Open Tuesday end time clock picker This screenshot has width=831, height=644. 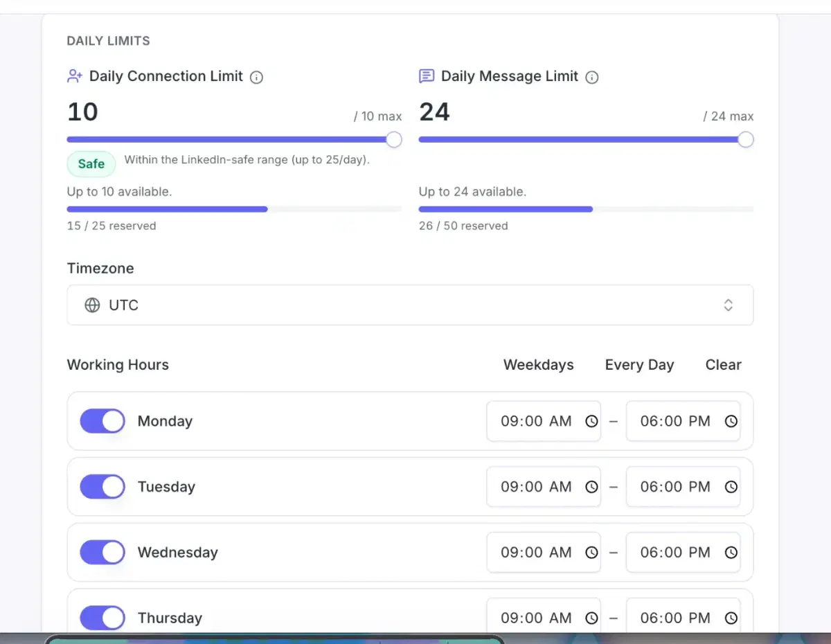click(x=731, y=487)
